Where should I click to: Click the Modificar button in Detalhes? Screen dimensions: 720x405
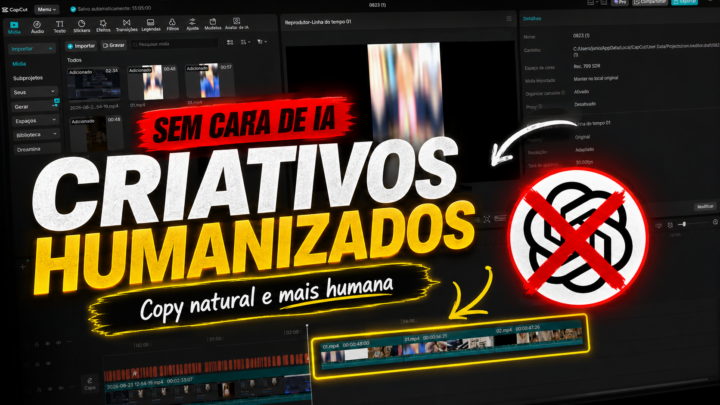pyautogui.click(x=705, y=207)
